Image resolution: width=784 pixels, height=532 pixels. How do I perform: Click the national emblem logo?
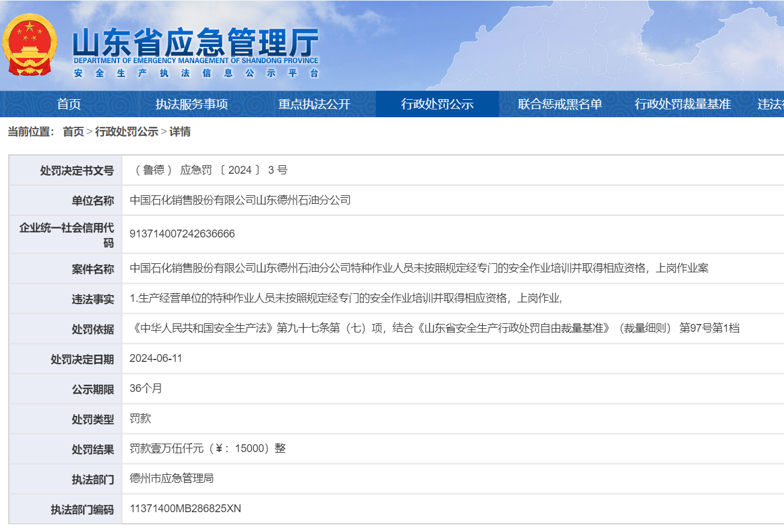[30, 44]
